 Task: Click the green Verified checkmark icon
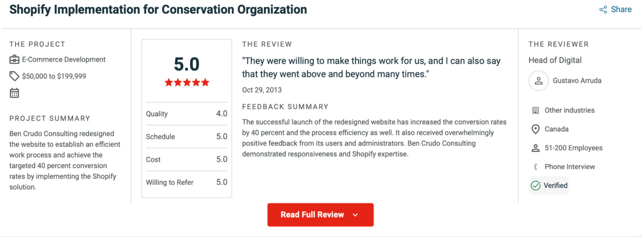click(535, 186)
